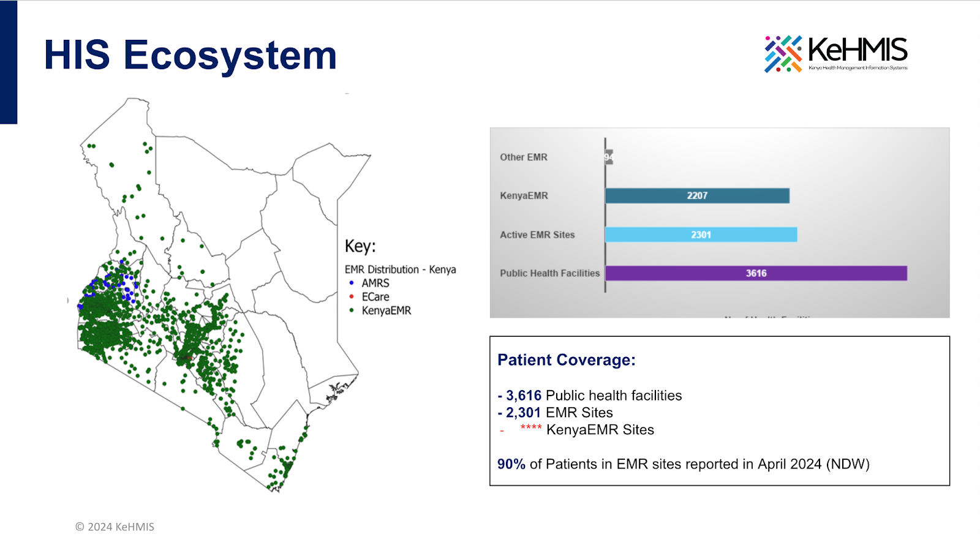Screen dimensions: 980x545
Task: Select '**** KenyaEMR Sites' line
Action: pyautogui.click(x=577, y=430)
